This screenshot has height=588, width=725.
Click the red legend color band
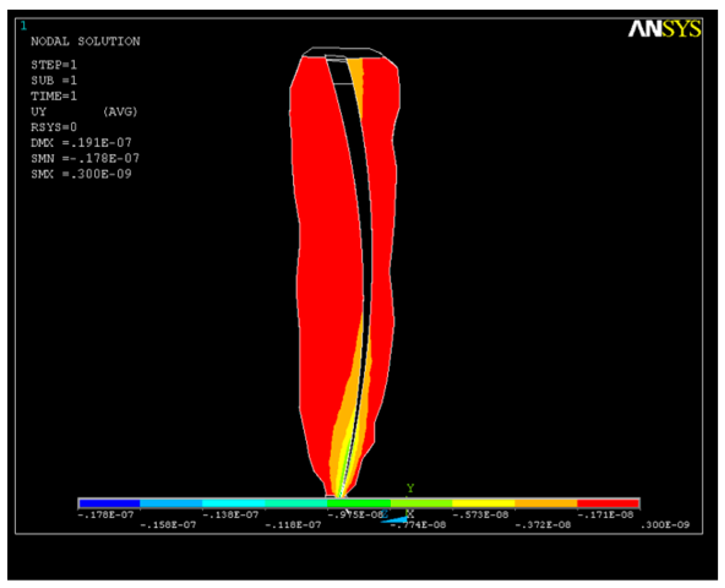click(x=608, y=503)
